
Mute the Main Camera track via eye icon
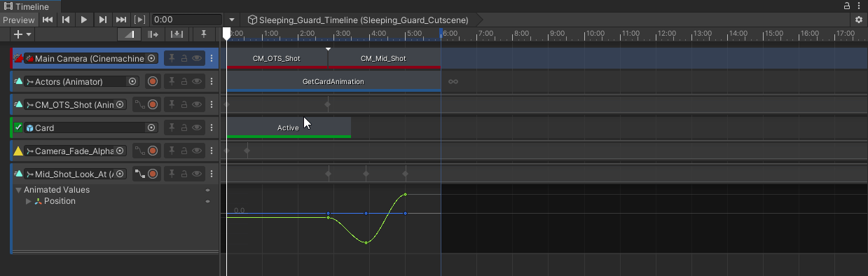tap(197, 59)
